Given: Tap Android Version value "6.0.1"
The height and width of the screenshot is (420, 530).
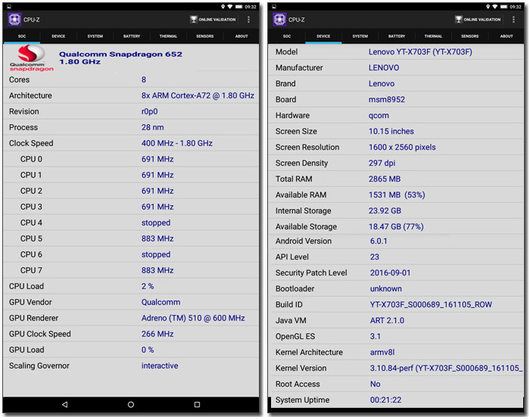Looking at the screenshot, I should [379, 241].
